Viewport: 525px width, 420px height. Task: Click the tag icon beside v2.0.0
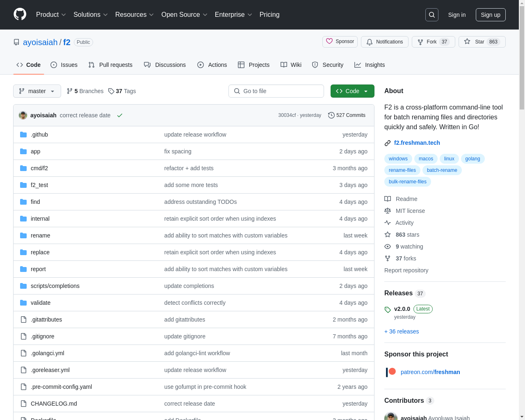[x=388, y=310]
